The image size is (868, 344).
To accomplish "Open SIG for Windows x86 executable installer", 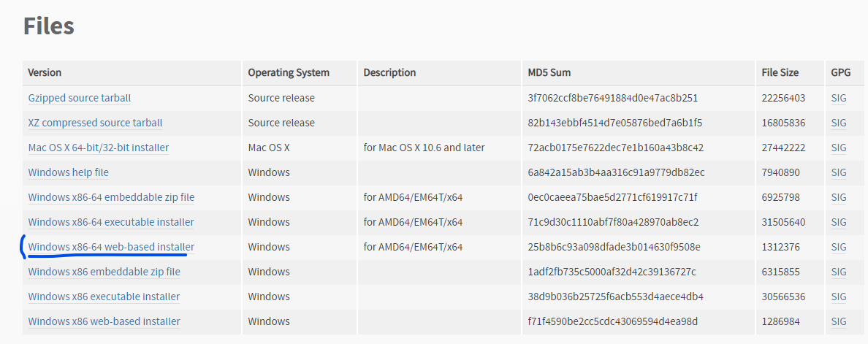I will click(839, 297).
